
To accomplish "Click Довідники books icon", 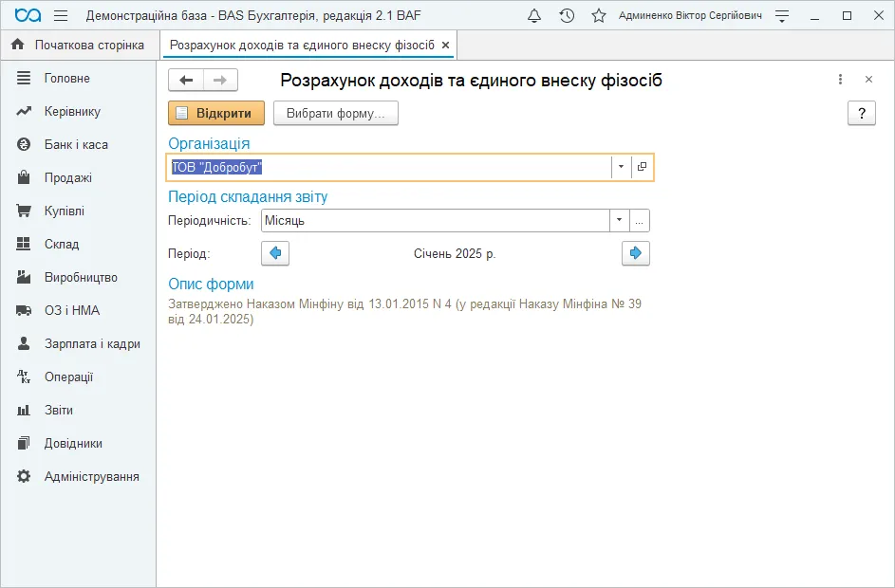I will tap(24, 443).
